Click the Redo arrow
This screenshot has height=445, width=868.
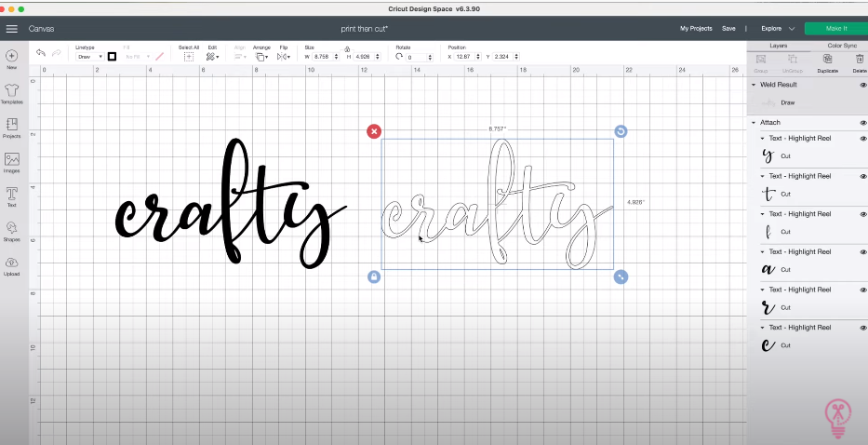pyautogui.click(x=56, y=53)
